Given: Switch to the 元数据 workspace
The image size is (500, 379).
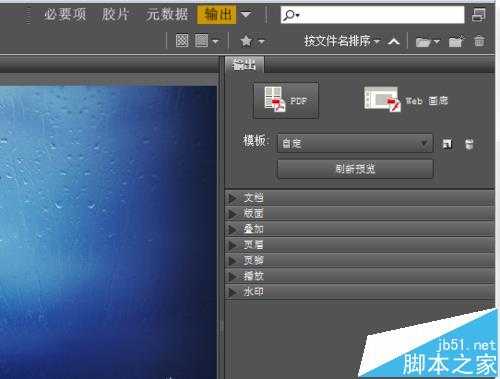Looking at the screenshot, I should tap(167, 15).
